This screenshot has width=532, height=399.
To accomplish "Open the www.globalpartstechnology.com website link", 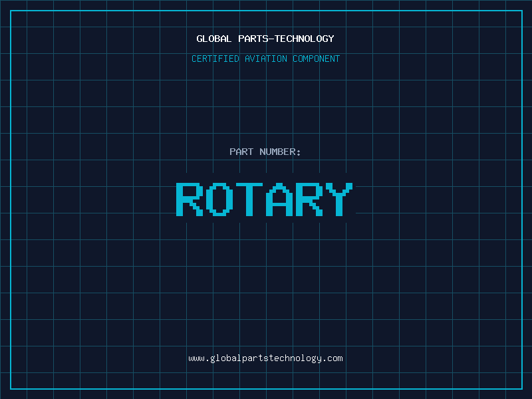I will (x=265, y=358).
